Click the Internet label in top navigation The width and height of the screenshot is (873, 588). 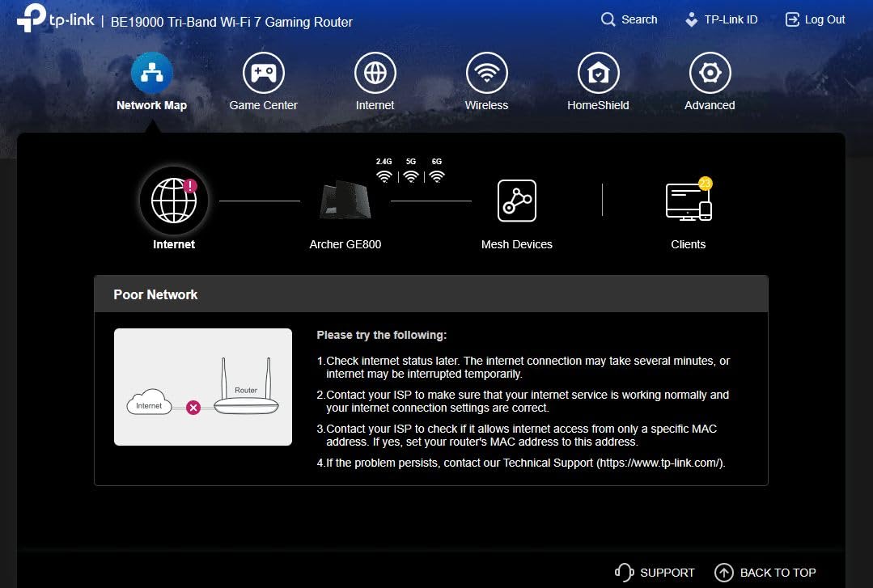[x=375, y=105]
